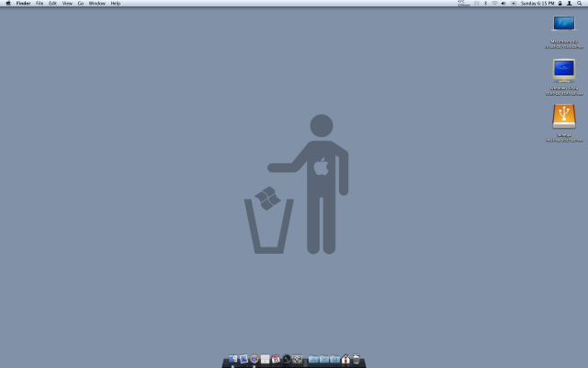The image size is (588, 368).
Task: Click the temperature and fan speed readout
Action: (463, 3)
